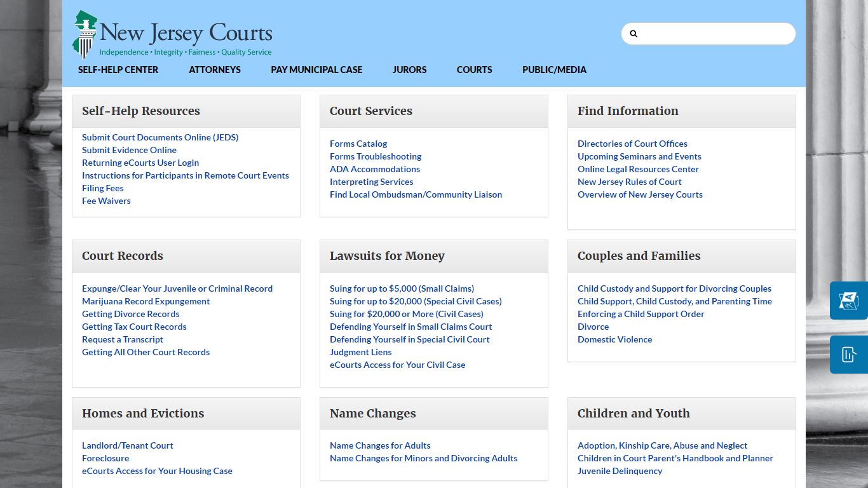The image size is (868, 488).
Task: Open Landlord/Tenant Court link
Action: point(127,445)
